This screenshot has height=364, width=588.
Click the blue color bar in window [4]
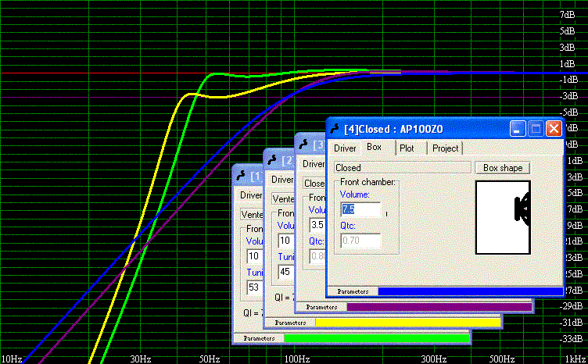(471, 291)
